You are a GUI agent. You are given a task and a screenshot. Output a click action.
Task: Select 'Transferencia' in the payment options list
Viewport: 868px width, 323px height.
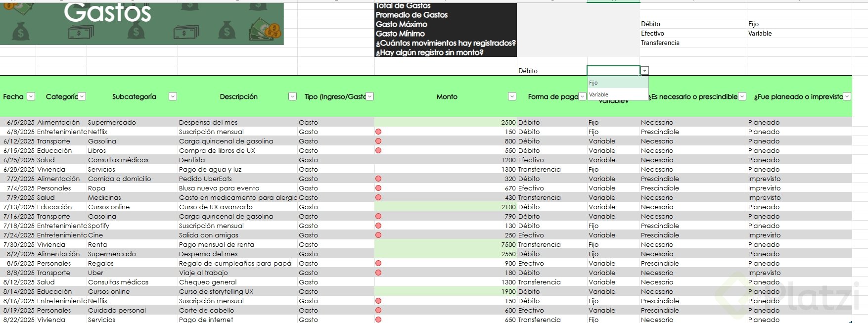[x=693, y=43]
